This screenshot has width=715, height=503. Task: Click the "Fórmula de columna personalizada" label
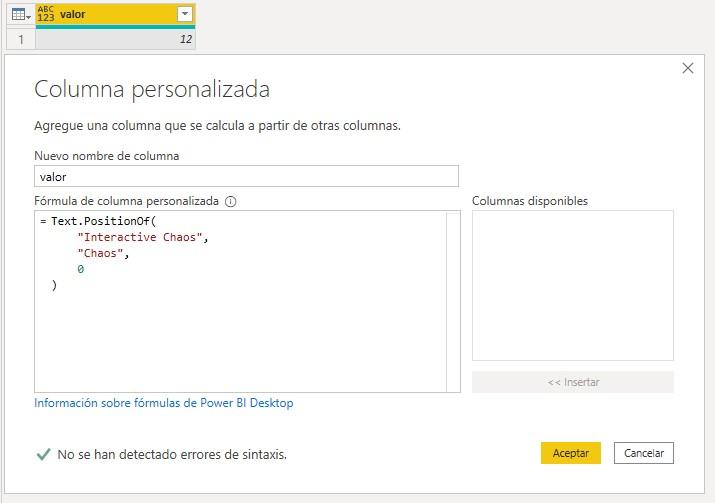[x=126, y=201]
